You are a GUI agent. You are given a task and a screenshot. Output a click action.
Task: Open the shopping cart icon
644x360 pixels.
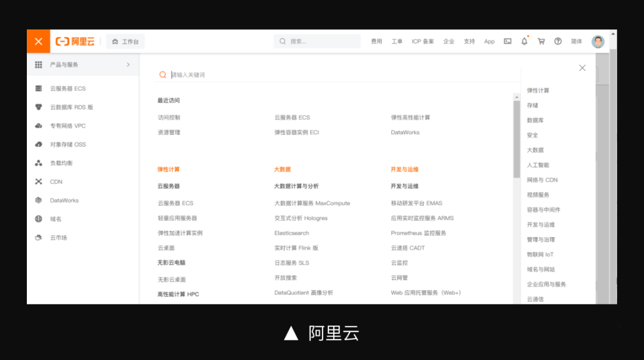tap(541, 42)
